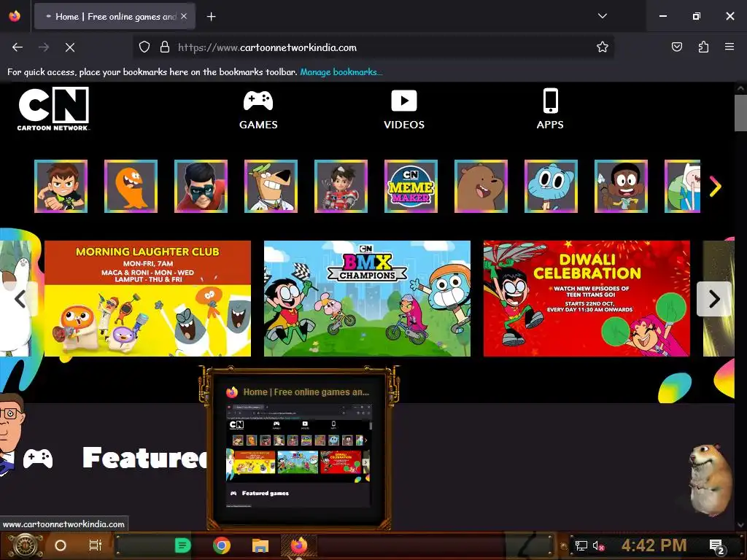Open File Explorer from the taskbar
747x560 pixels.
[260, 545]
